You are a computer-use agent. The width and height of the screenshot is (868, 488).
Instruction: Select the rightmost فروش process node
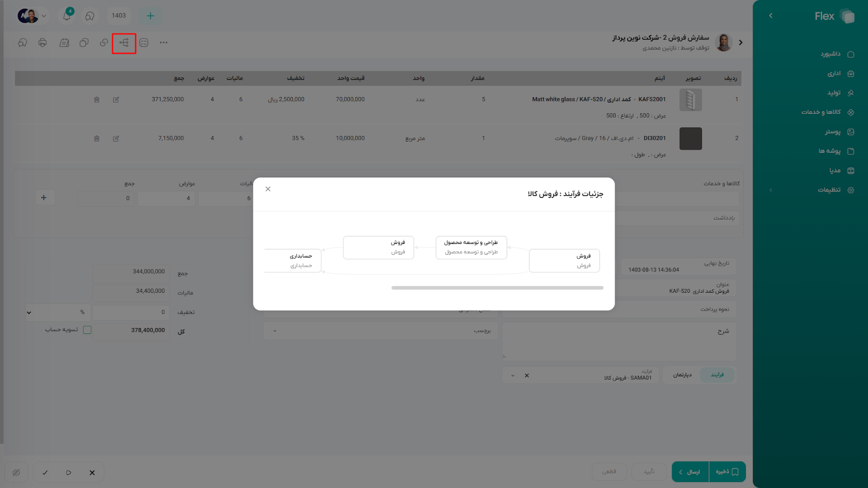(564, 261)
